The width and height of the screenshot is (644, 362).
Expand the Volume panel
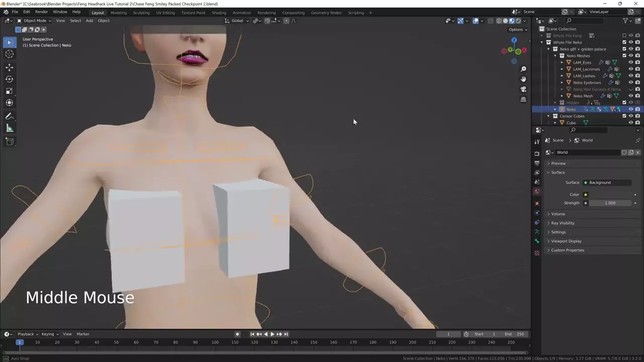pos(558,214)
